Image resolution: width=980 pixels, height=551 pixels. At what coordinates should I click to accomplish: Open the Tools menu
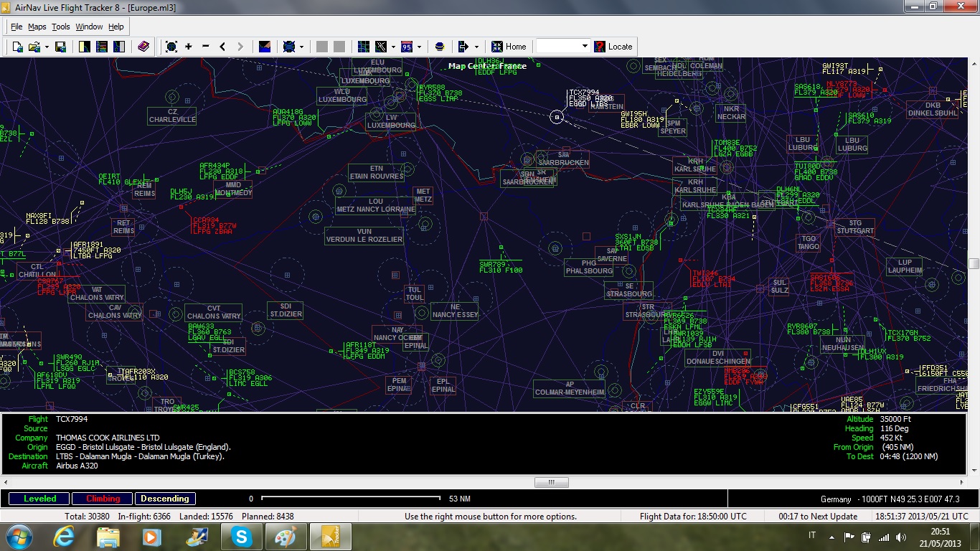[61, 27]
